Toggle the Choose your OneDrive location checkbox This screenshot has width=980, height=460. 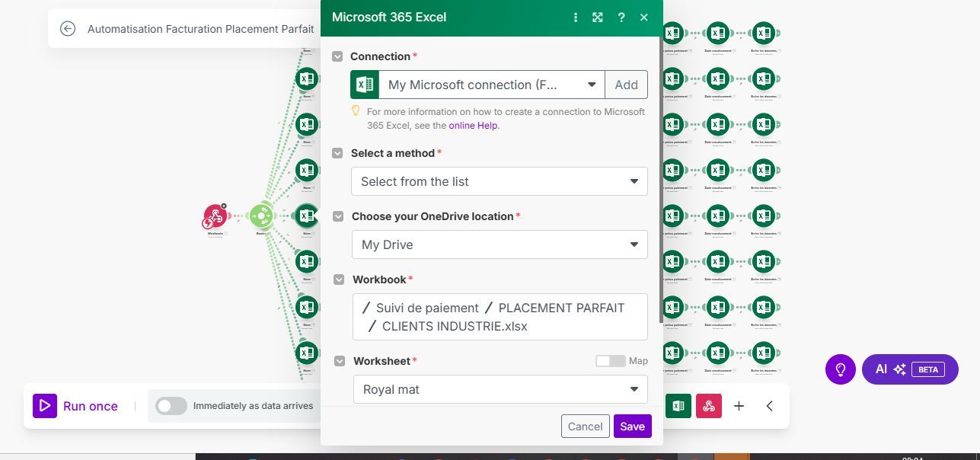click(338, 216)
